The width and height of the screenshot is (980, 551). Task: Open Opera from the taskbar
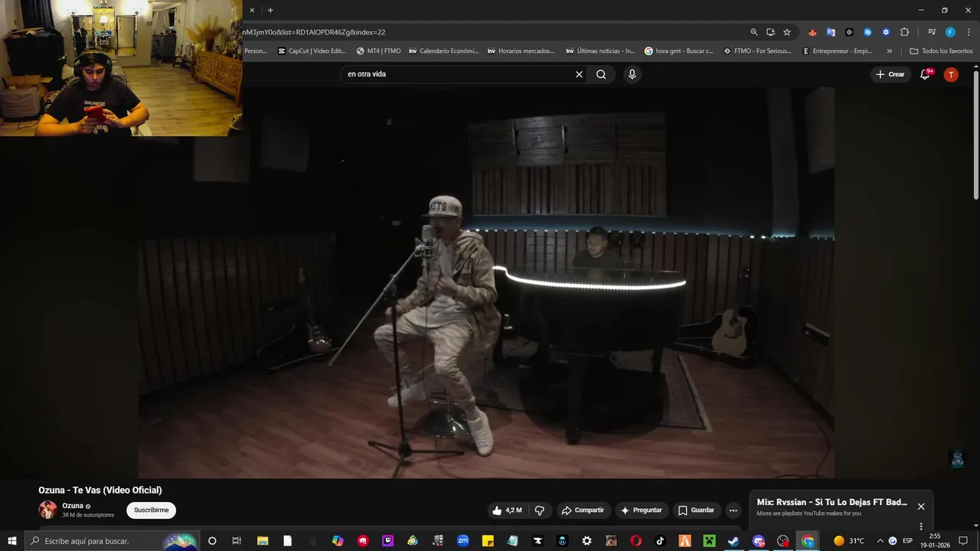(x=635, y=541)
